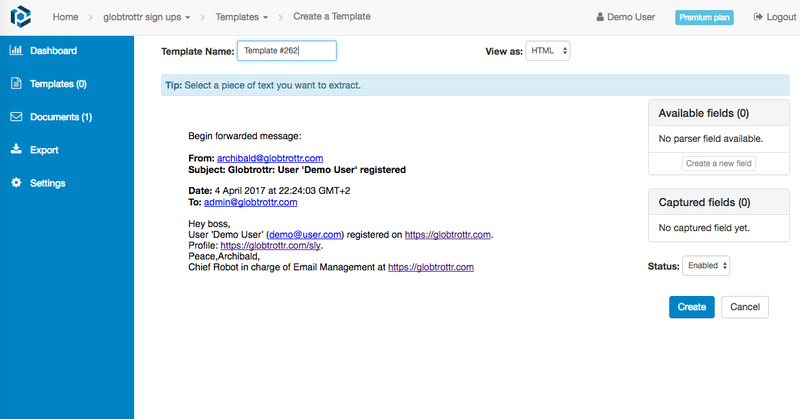
Task: Open the Status Enabled dropdown
Action: [706, 265]
